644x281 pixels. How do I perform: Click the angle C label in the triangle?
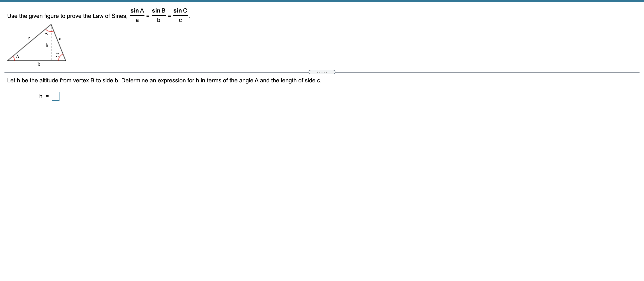point(57,55)
